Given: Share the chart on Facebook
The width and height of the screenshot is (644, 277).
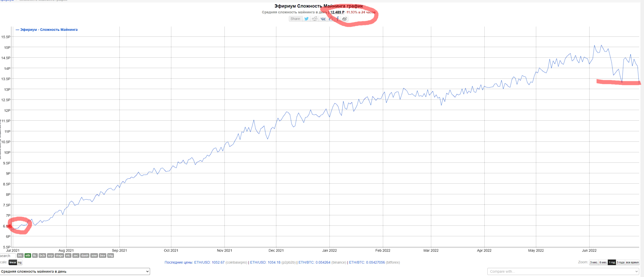Looking at the screenshot, I should click(338, 19).
